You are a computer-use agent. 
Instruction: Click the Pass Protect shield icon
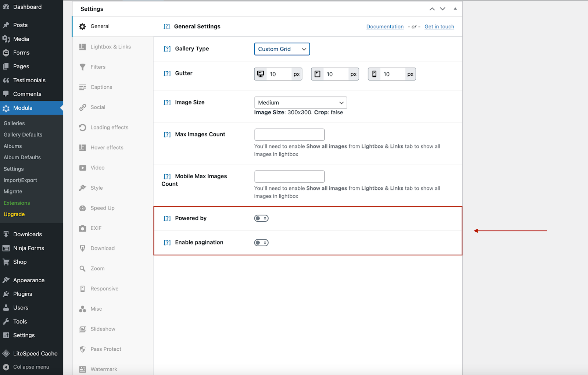pyautogui.click(x=83, y=349)
